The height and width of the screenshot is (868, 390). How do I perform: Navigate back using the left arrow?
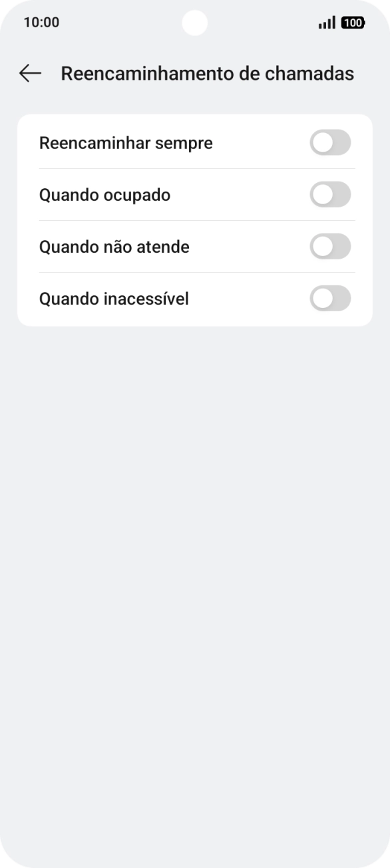pyautogui.click(x=29, y=73)
